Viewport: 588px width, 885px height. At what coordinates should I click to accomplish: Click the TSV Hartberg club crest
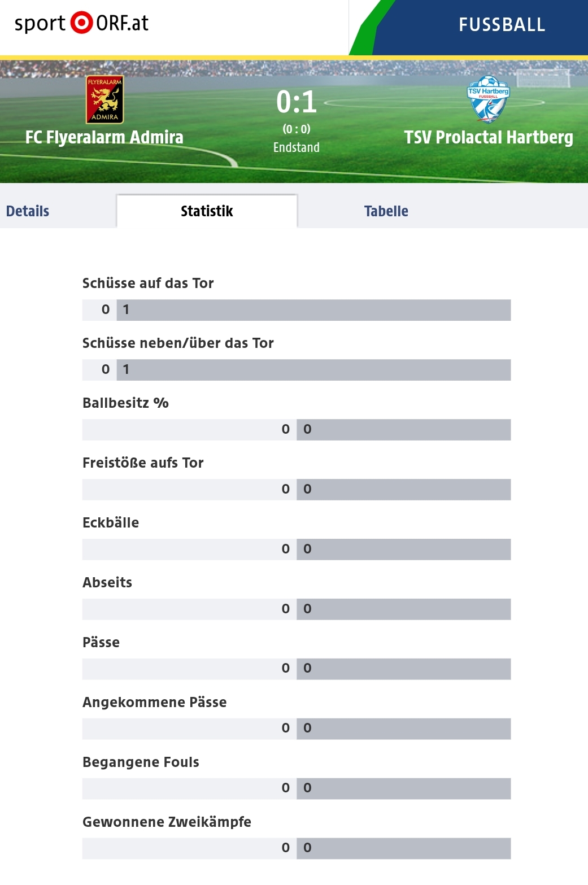(489, 100)
